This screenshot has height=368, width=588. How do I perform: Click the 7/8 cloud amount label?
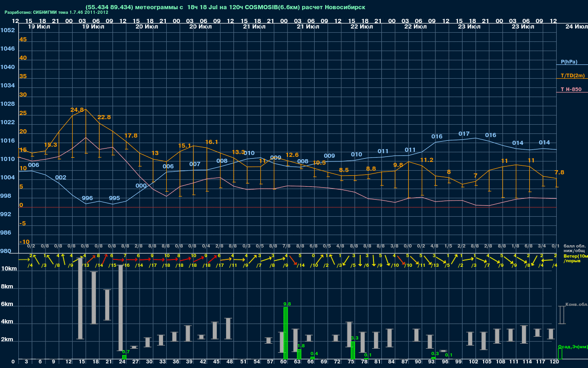pyautogui.click(x=287, y=246)
